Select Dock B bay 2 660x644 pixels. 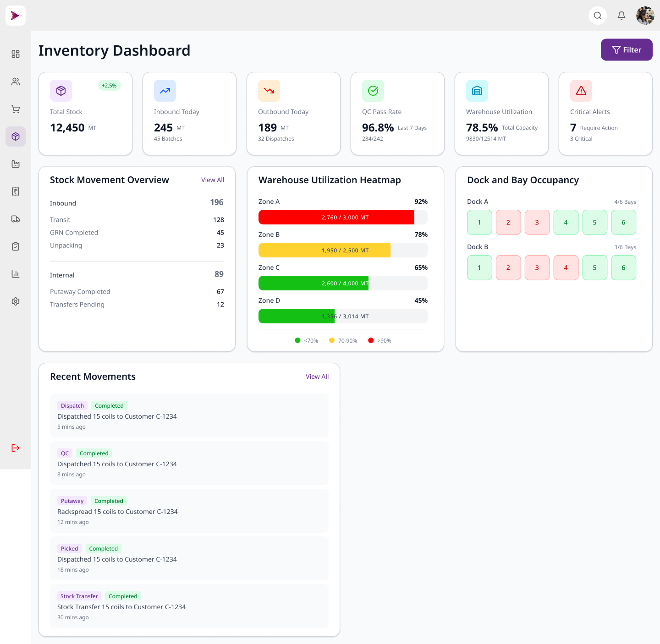pyautogui.click(x=508, y=267)
